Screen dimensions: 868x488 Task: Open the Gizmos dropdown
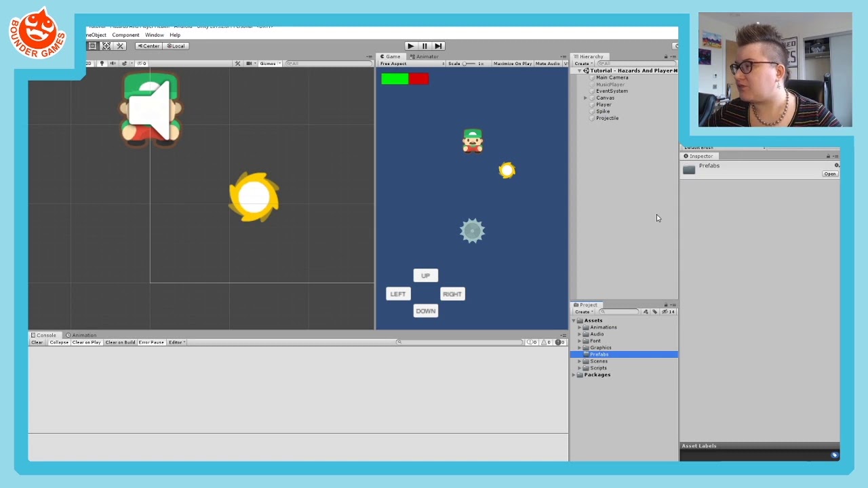[269, 64]
